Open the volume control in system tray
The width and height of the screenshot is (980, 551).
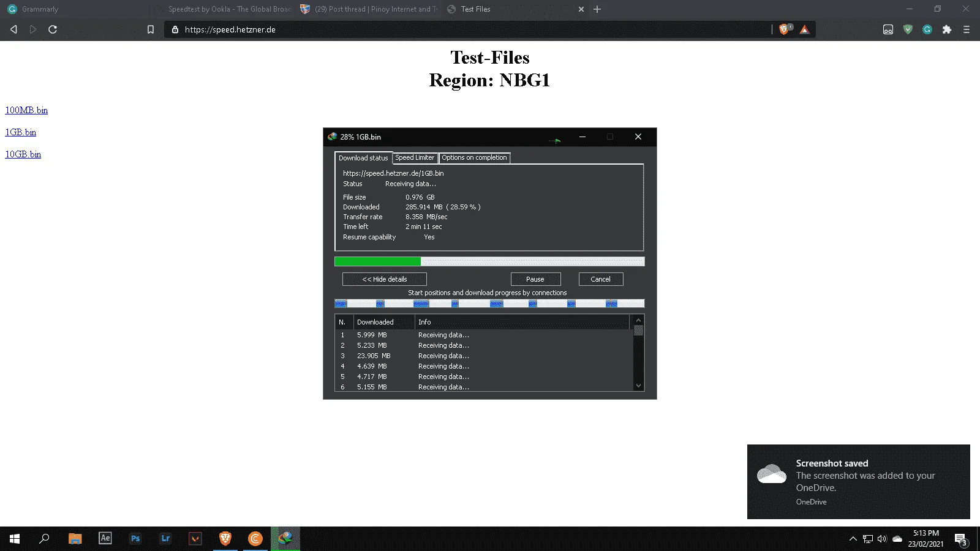pyautogui.click(x=882, y=539)
